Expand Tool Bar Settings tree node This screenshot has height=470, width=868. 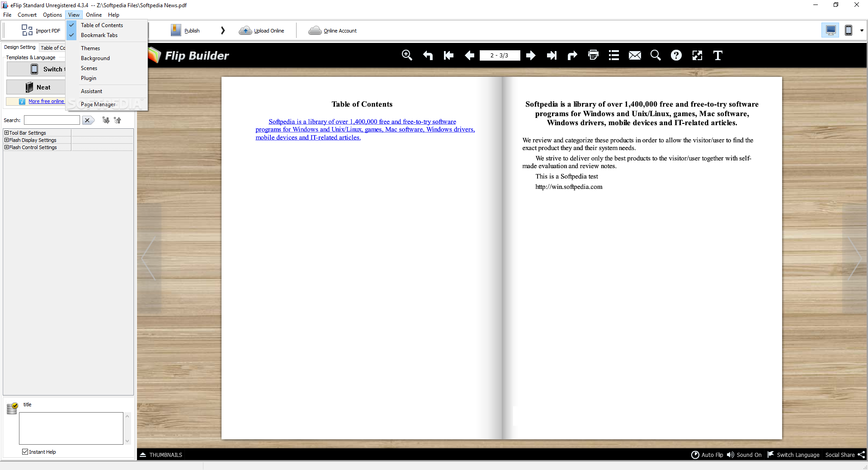[7, 133]
